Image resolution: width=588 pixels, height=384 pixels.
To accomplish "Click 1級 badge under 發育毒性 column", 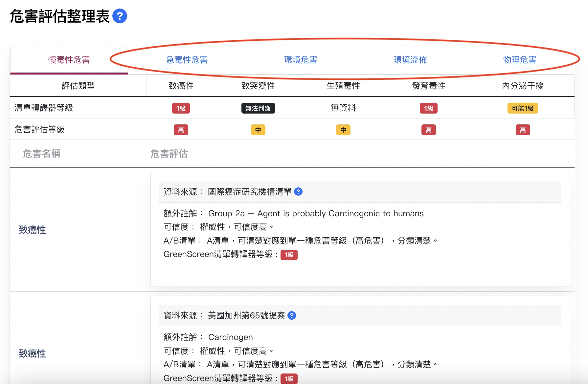I will [429, 108].
